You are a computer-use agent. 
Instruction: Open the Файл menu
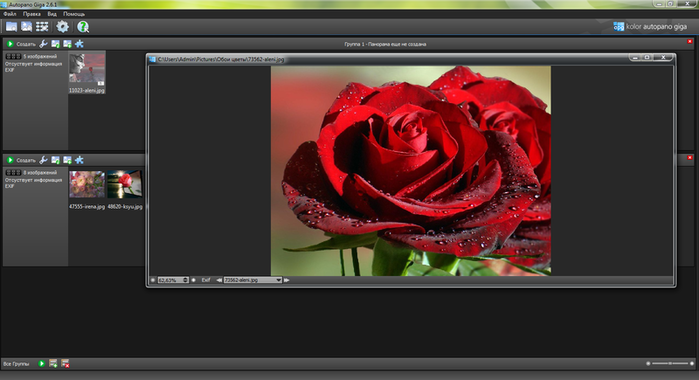coord(10,14)
